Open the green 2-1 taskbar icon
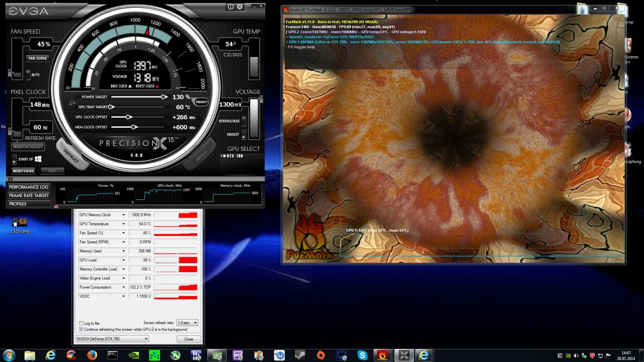Viewport: 644px width, 362px height. click(155, 355)
